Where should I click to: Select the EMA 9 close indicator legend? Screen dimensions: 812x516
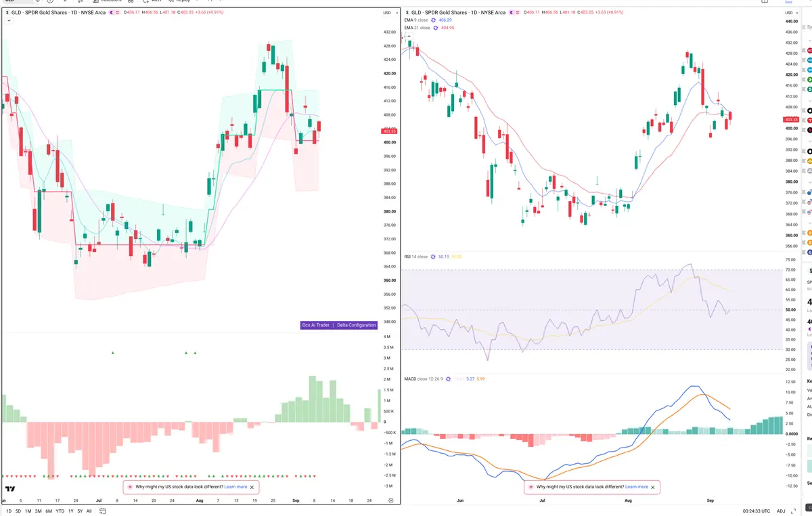tap(415, 20)
